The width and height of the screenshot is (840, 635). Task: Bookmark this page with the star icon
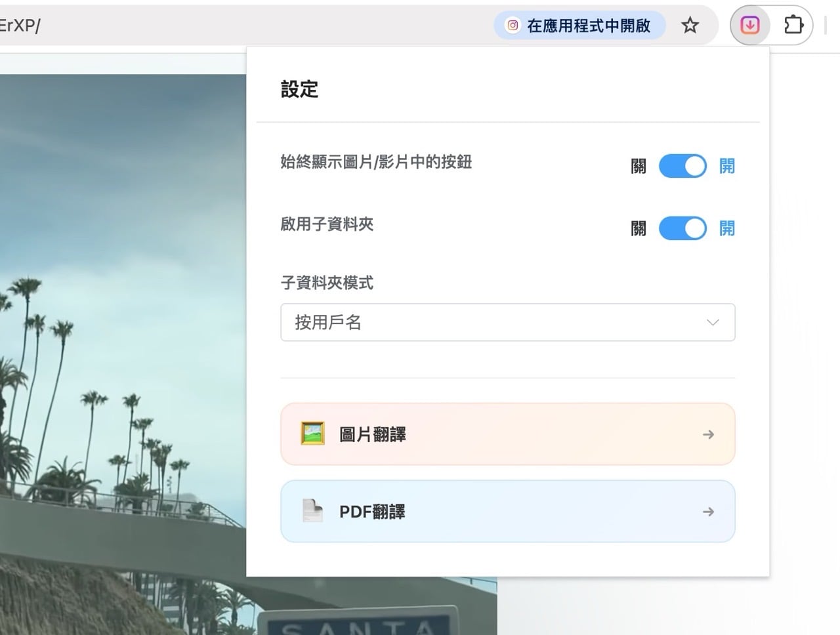tap(690, 25)
